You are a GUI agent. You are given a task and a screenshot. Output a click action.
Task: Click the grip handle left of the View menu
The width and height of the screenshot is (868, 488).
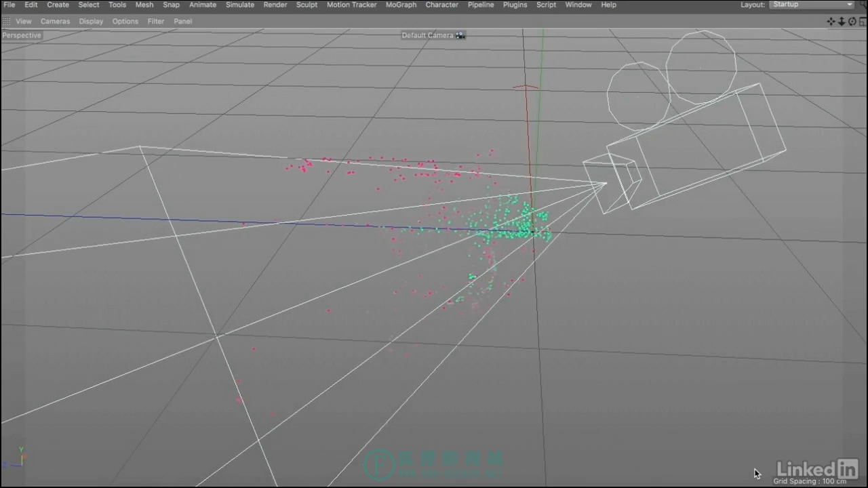5,21
